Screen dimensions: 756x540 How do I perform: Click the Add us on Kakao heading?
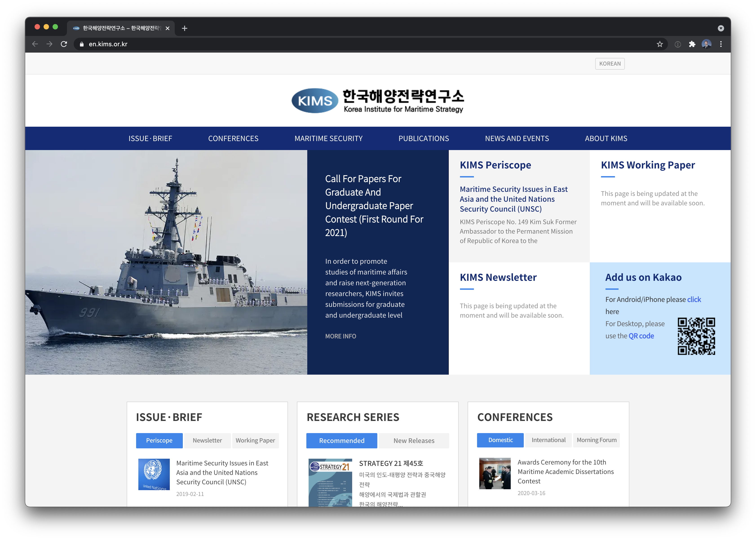click(x=643, y=278)
